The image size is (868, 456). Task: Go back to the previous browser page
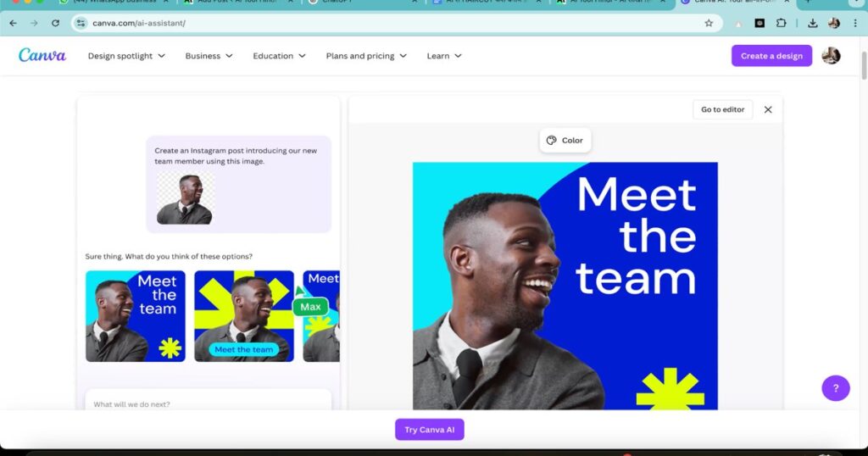point(14,23)
